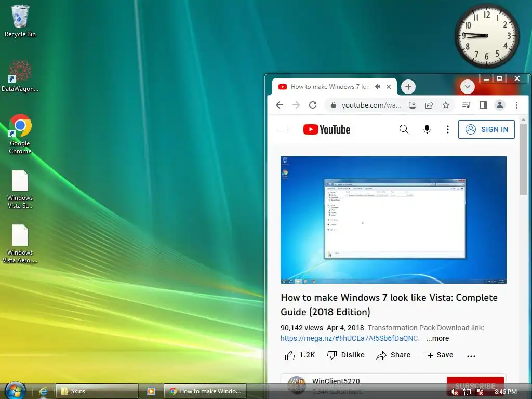Bookmark this tab with the star icon
Viewport: 532px width, 399px height.
pyautogui.click(x=445, y=105)
